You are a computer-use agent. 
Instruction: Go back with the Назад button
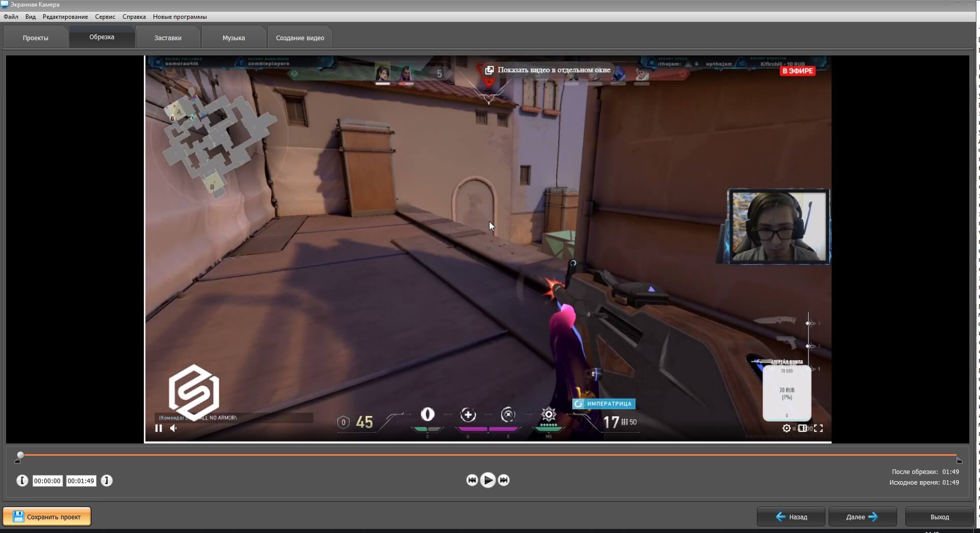tap(791, 517)
